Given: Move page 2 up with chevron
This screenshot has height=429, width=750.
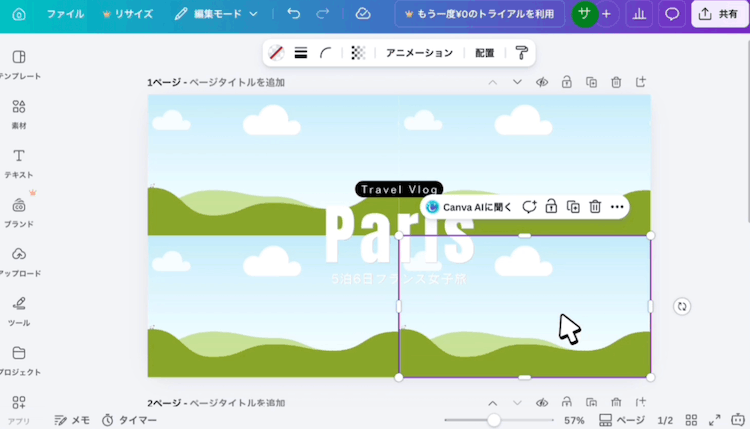Looking at the screenshot, I should click(493, 403).
